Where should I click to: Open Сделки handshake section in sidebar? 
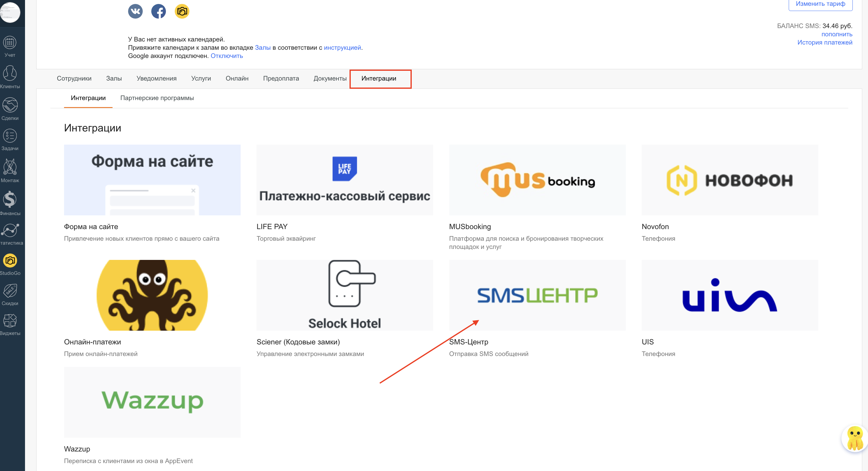pyautogui.click(x=10, y=109)
